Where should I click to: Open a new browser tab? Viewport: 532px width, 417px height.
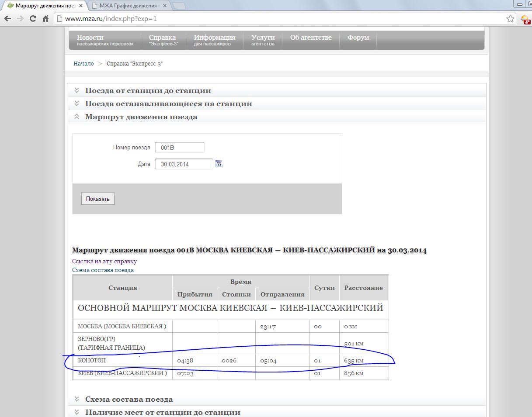(x=179, y=6)
